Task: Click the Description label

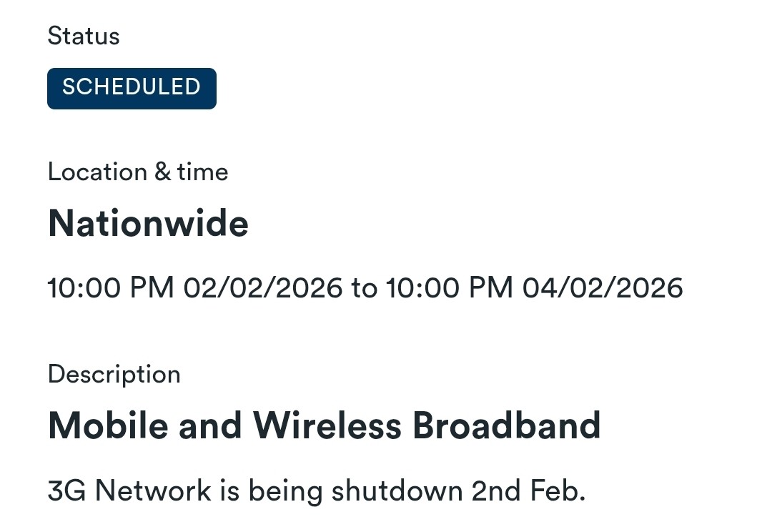Action: pyautogui.click(x=114, y=374)
